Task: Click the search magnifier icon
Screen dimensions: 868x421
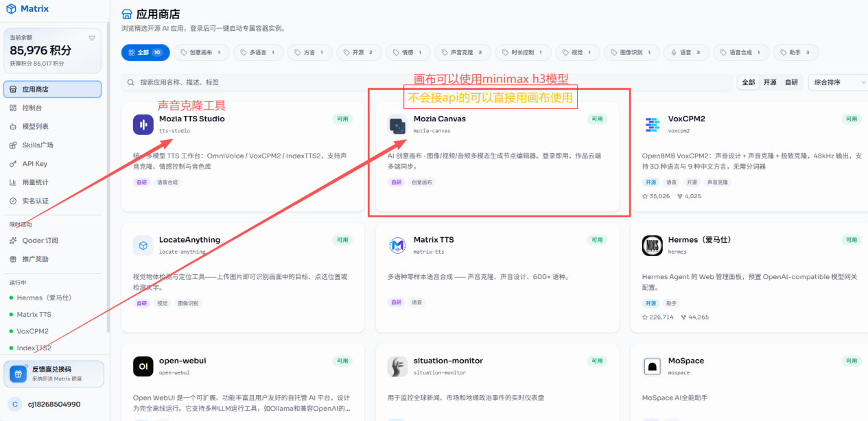Action: point(130,82)
